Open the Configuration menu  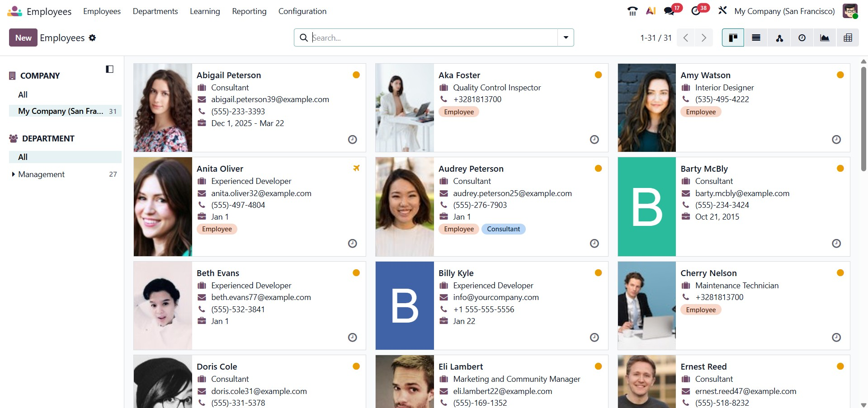302,11
